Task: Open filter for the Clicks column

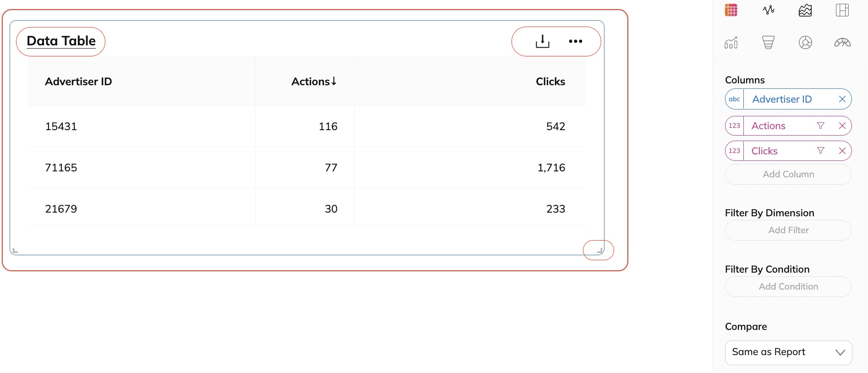Action: pos(821,151)
